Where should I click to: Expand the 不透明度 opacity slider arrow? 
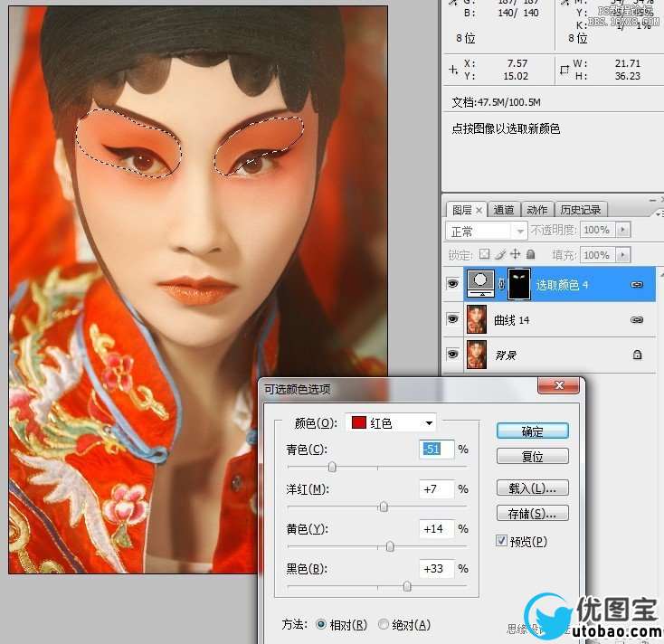[622, 231]
